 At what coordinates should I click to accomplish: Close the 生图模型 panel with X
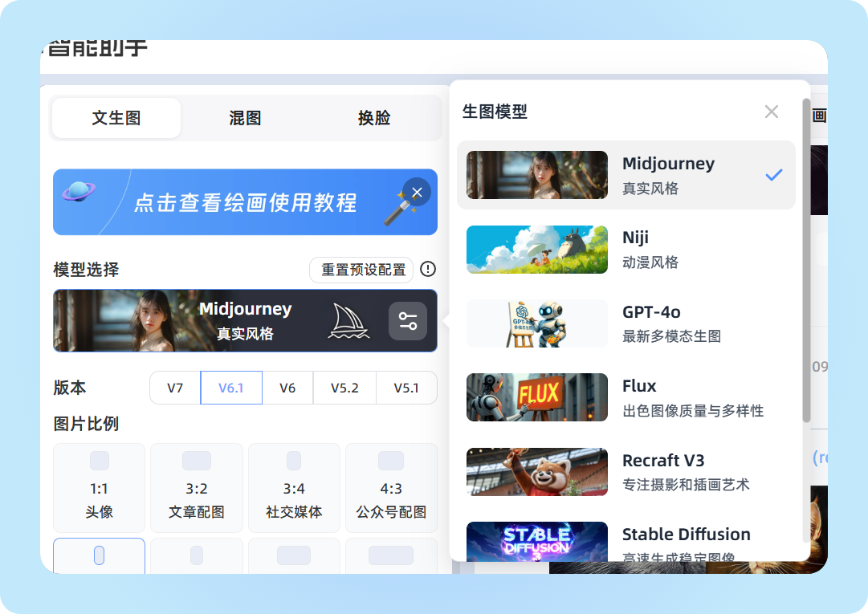pos(771,112)
